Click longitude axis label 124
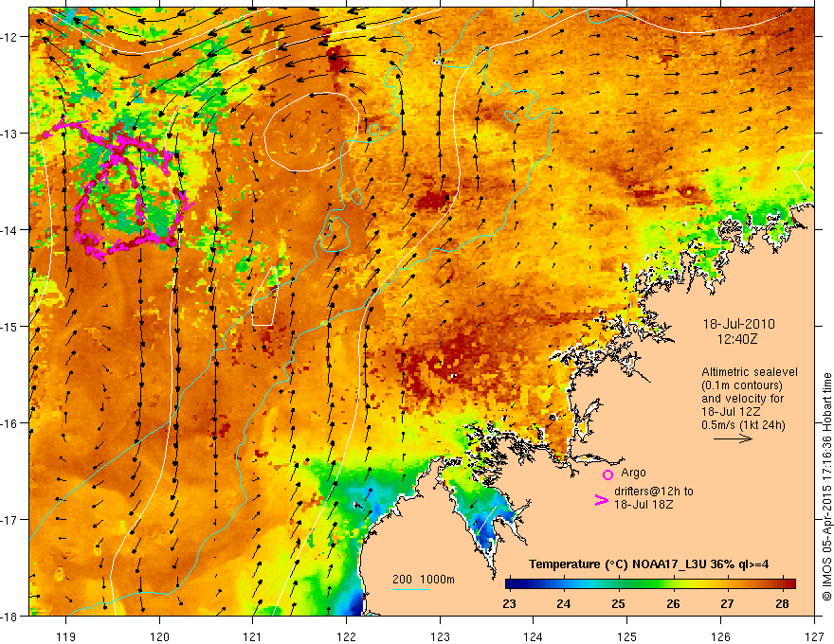Screen dimensions: 834x644 (533, 636)
